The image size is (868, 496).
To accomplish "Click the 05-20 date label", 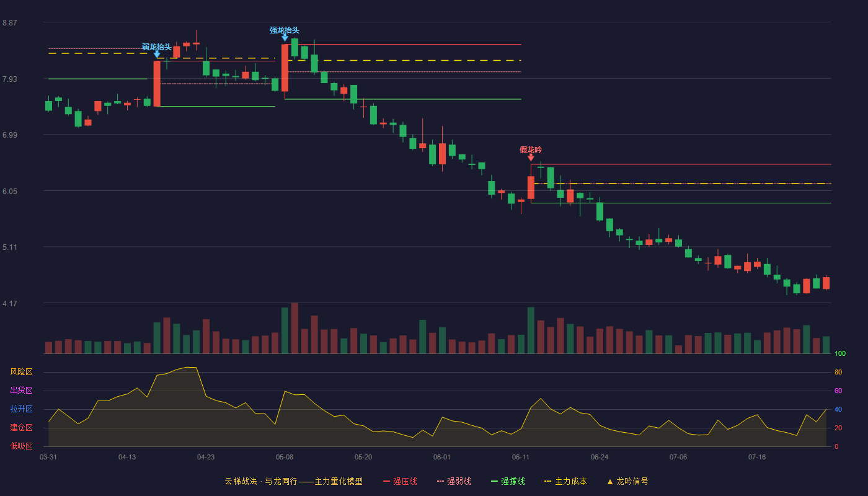I will tap(363, 457).
